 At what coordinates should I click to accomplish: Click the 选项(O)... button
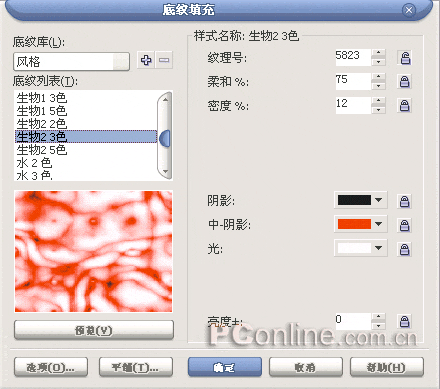pyautogui.click(x=51, y=367)
